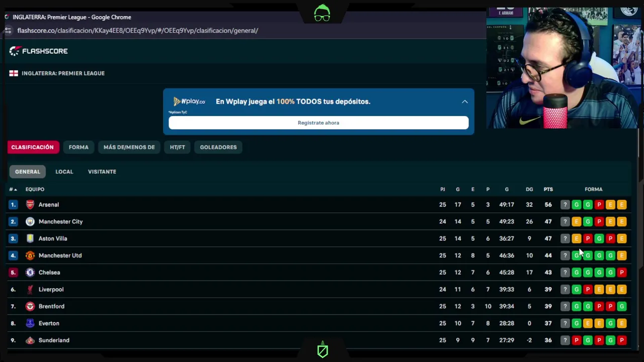This screenshot has height=362, width=644.
Task: Click the Aston Villa club crest
Action: [x=30, y=238]
